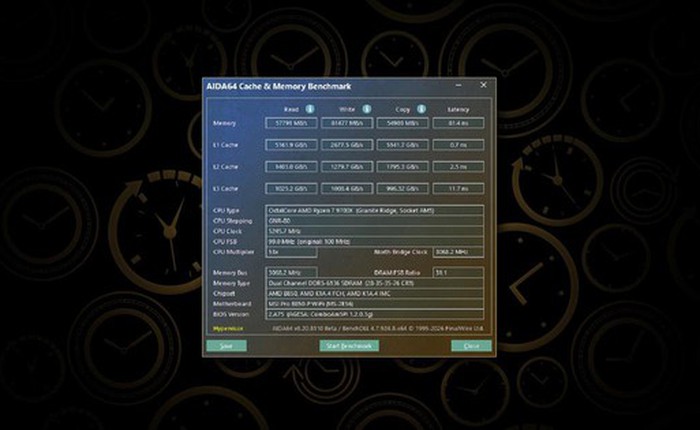Select the L3 Cache Write result field

(x=347, y=188)
